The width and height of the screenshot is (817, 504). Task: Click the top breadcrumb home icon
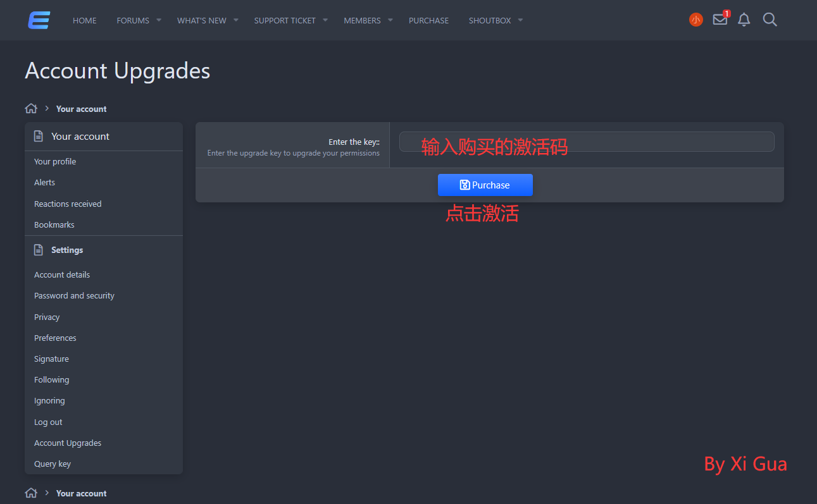(31, 109)
